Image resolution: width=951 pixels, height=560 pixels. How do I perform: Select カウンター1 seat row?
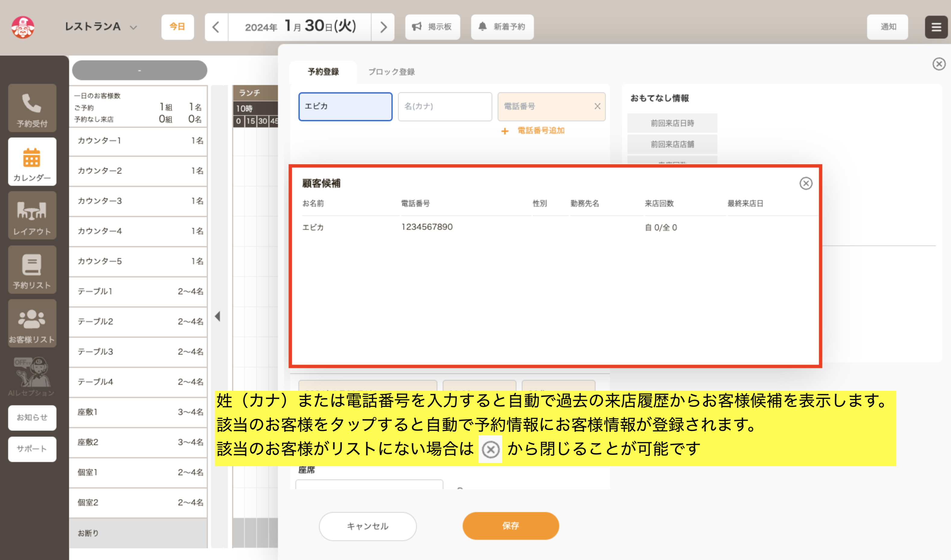coord(138,141)
